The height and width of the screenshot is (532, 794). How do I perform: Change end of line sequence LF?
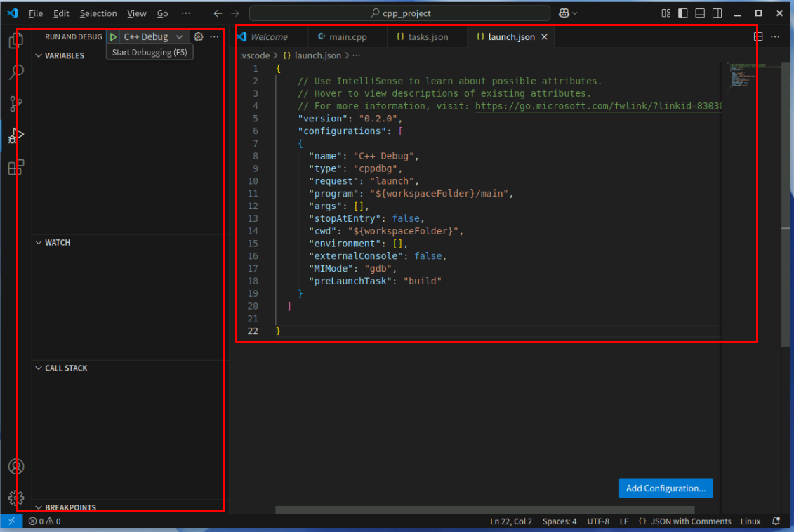point(624,521)
